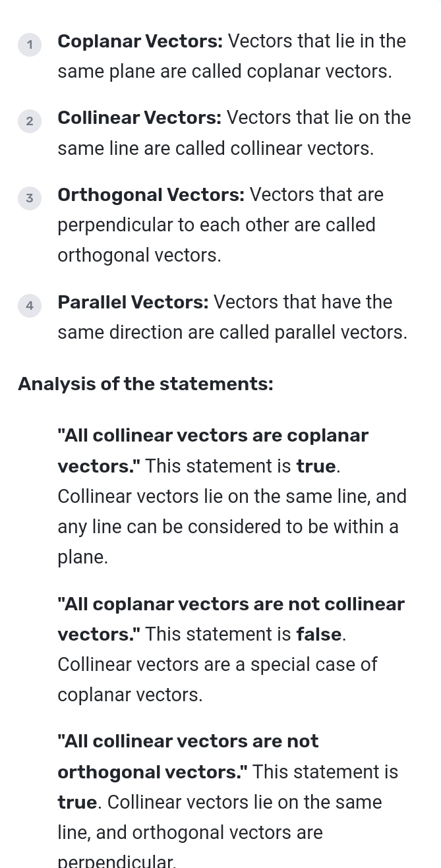The height and width of the screenshot is (868, 441).
Task: Click the sentence 'Collinear vectors are a special case'
Action: [x=217, y=664]
